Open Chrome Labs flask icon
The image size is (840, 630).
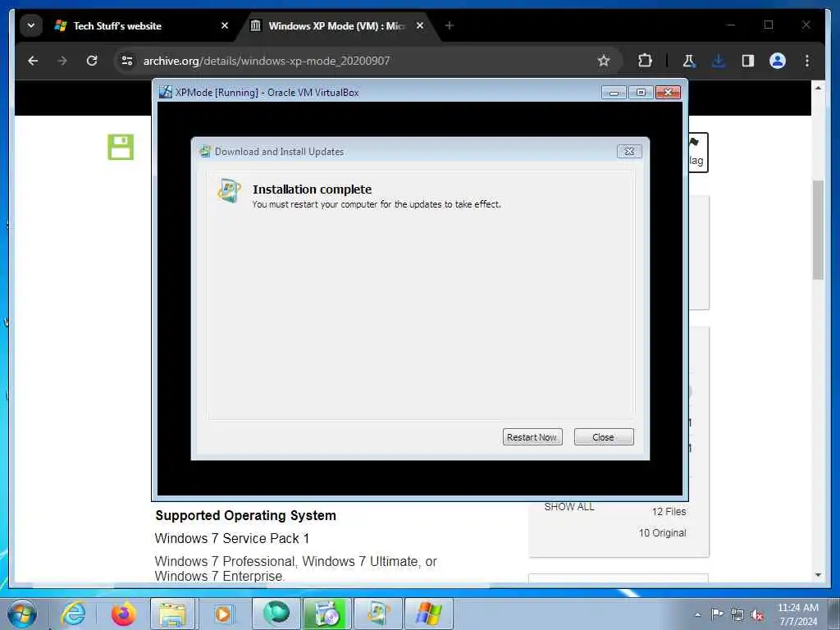(689, 61)
